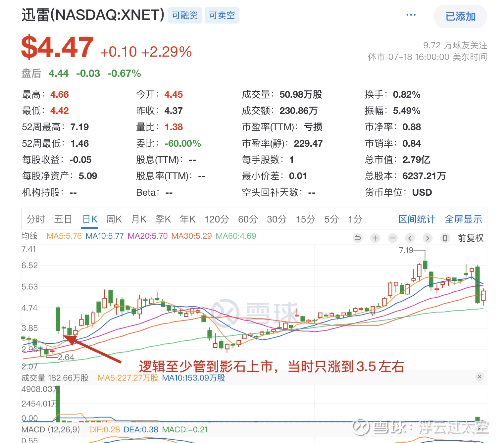Click the 总股本 6237.21万 value
Screen dimensions: 504x443
[x=424, y=176]
